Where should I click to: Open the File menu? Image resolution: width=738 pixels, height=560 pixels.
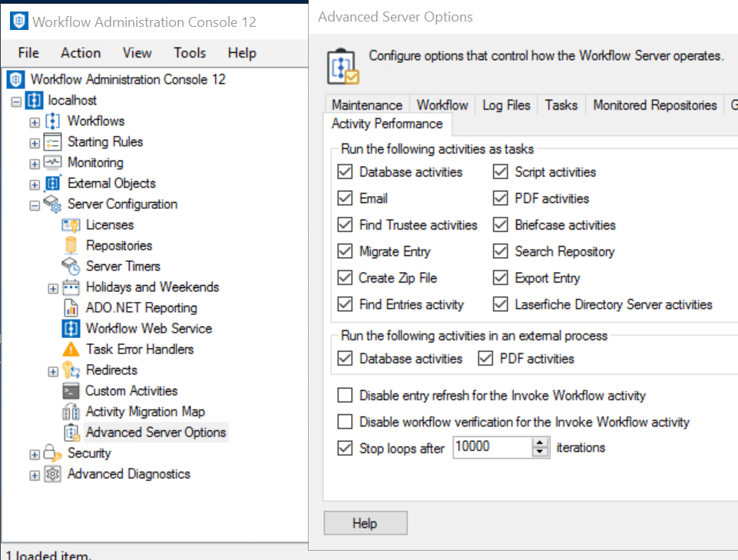tap(28, 53)
